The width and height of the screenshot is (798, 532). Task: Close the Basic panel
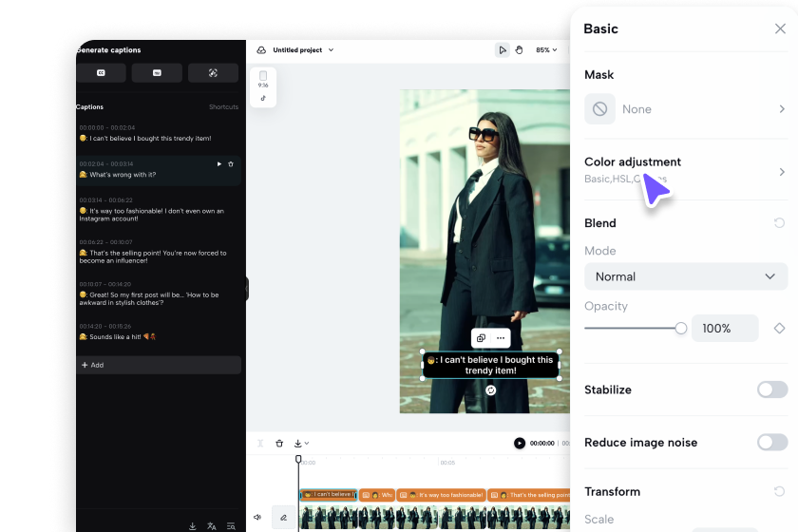coord(780,28)
